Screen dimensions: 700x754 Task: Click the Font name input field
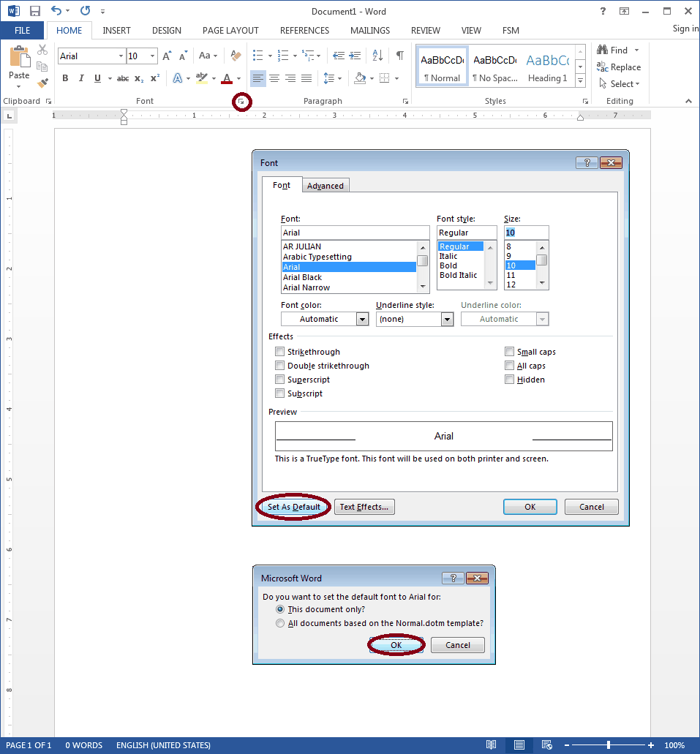pos(355,233)
